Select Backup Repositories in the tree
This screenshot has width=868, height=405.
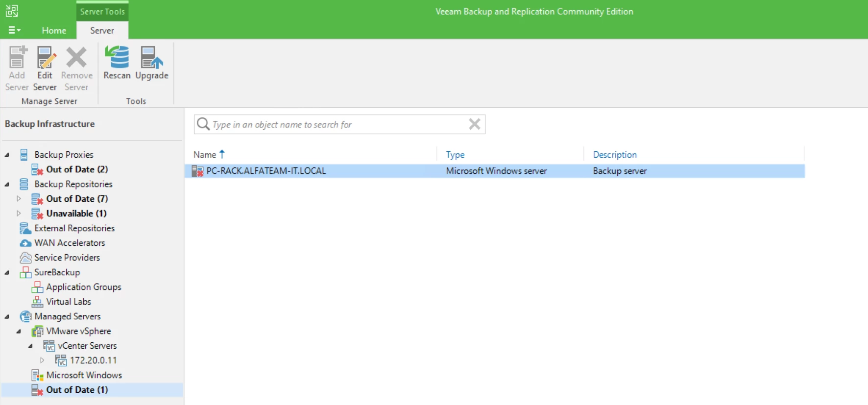coord(73,184)
